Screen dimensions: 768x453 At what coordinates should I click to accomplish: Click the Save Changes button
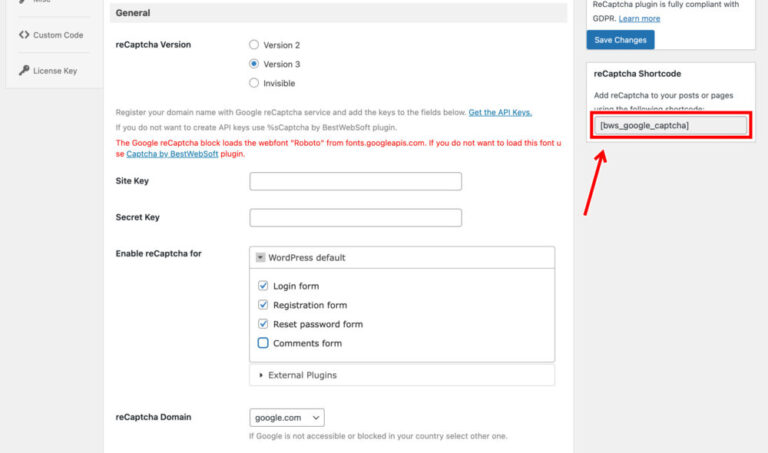621,40
